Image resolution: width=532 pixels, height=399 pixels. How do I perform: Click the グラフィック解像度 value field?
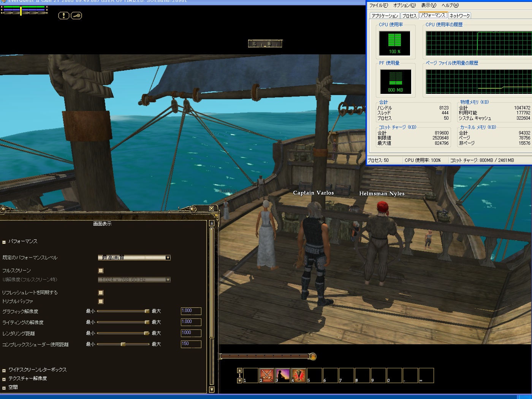(191, 311)
